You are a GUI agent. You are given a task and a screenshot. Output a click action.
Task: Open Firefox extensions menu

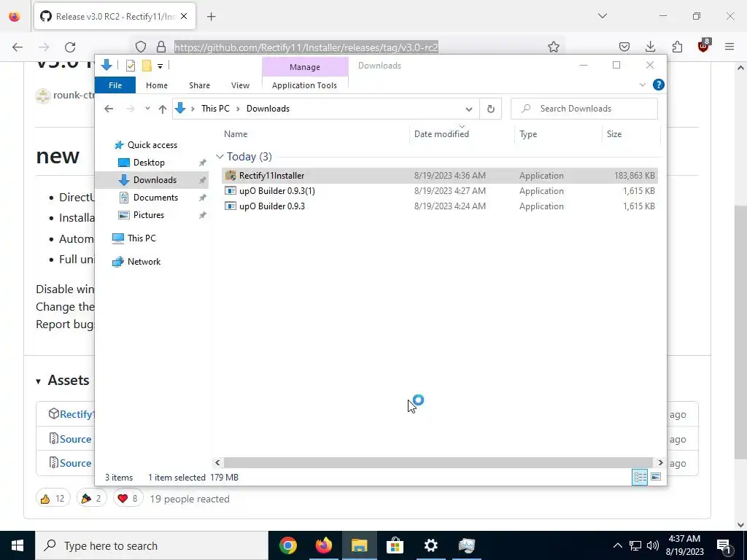pyautogui.click(x=677, y=47)
